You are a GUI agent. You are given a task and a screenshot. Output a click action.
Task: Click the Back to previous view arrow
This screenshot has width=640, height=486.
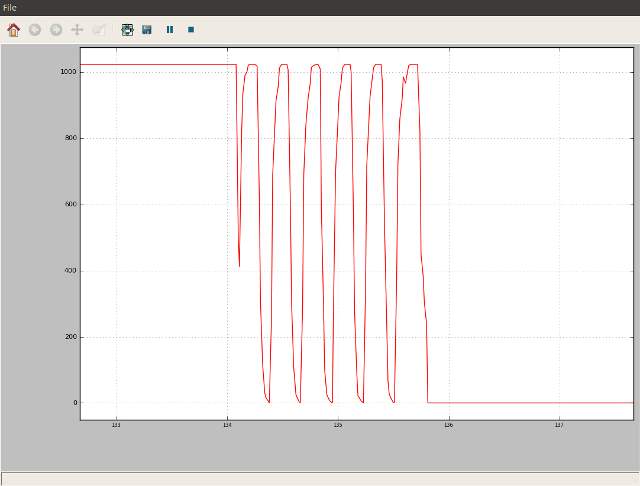35,30
